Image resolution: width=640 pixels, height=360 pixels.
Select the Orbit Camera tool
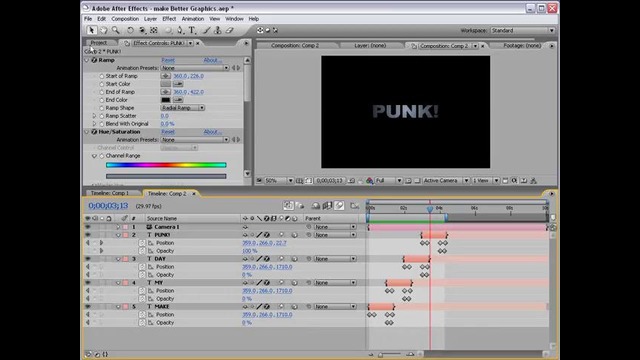[142, 30]
